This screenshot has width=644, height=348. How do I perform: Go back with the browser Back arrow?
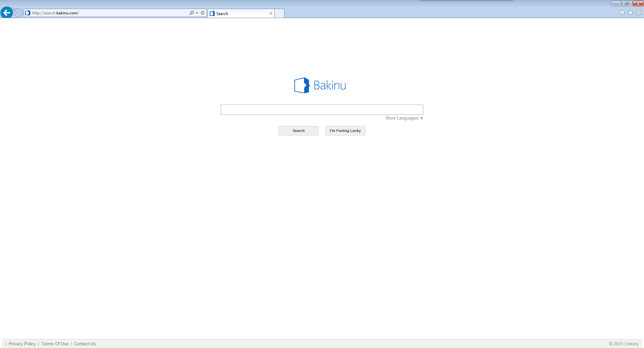click(6, 13)
